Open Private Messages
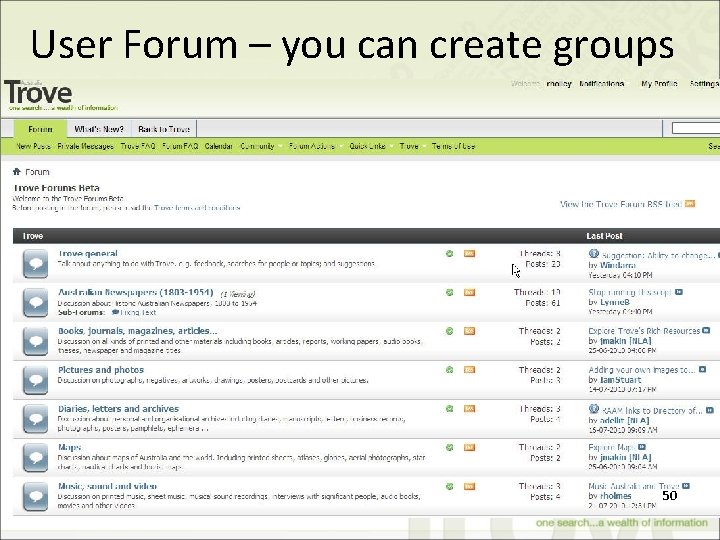This screenshot has height=540, width=720. pos(85,146)
